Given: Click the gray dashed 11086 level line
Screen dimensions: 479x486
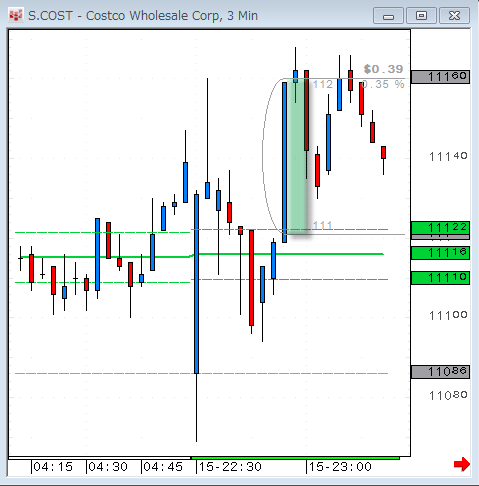Looking at the screenshot, I should tap(201, 373).
